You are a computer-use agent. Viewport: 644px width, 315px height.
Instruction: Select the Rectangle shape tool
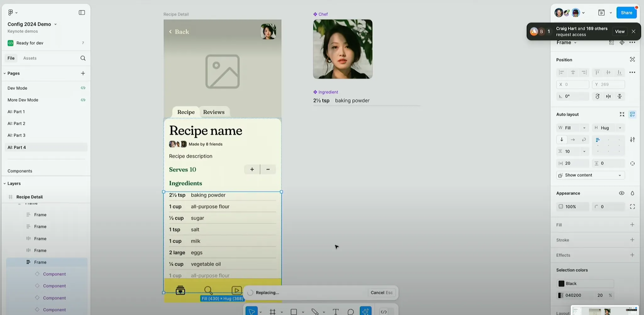pyautogui.click(x=294, y=312)
